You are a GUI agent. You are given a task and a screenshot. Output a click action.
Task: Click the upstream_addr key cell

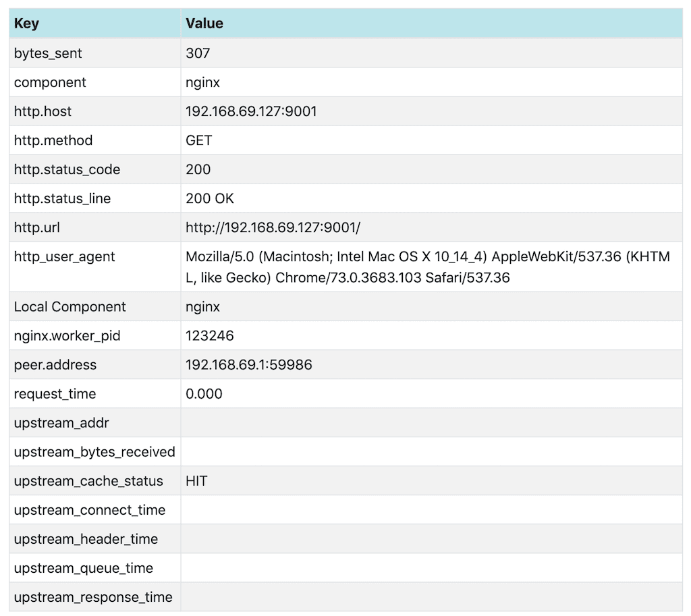pos(61,423)
